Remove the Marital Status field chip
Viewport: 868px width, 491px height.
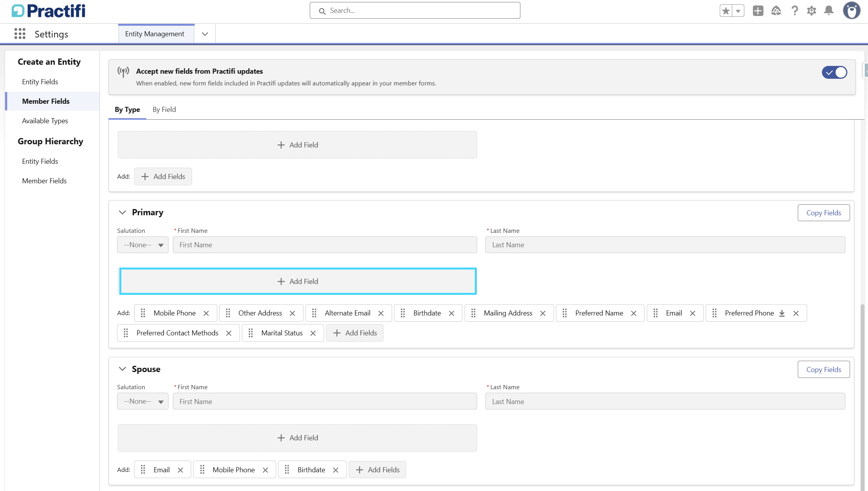(313, 333)
